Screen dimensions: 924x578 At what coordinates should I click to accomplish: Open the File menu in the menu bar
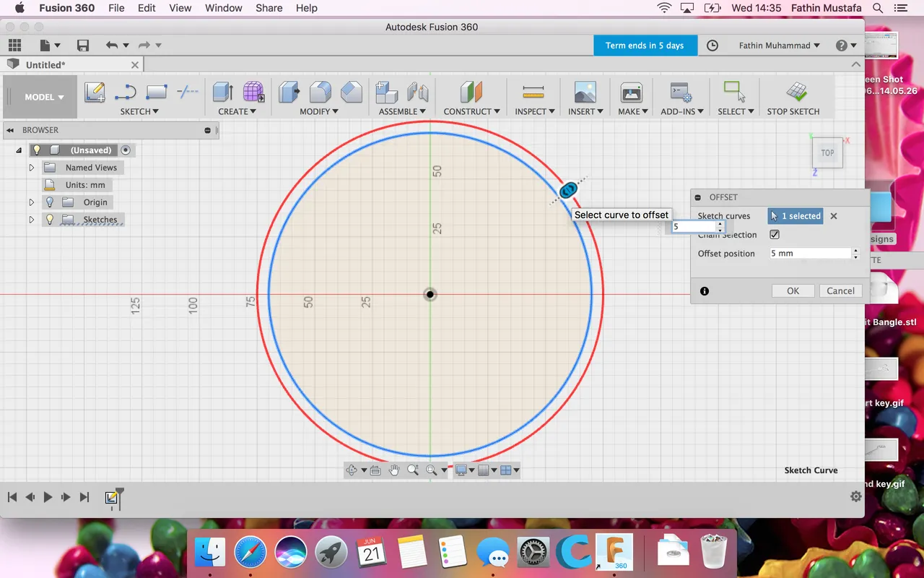coord(116,8)
